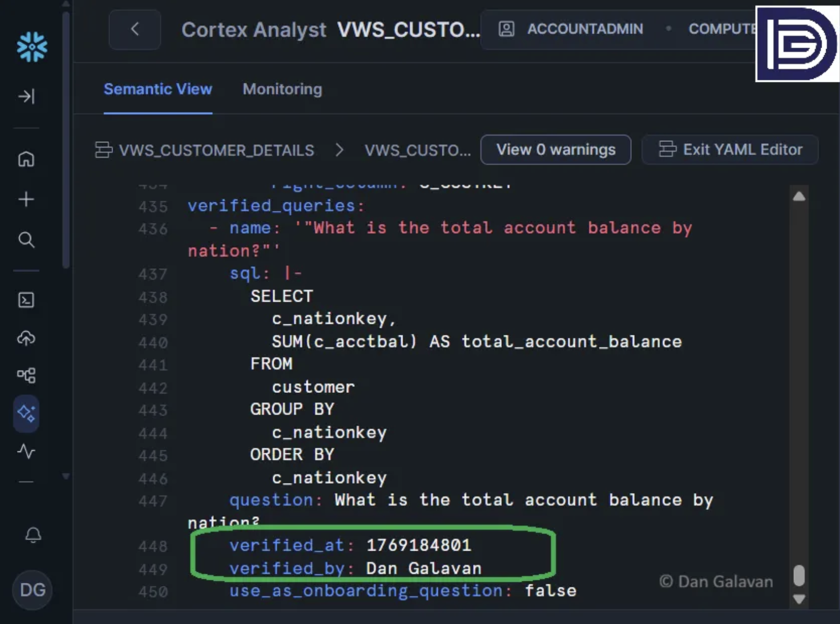This screenshot has height=624, width=840.
Task: Open the Worksheets terminal icon
Action: (26, 300)
